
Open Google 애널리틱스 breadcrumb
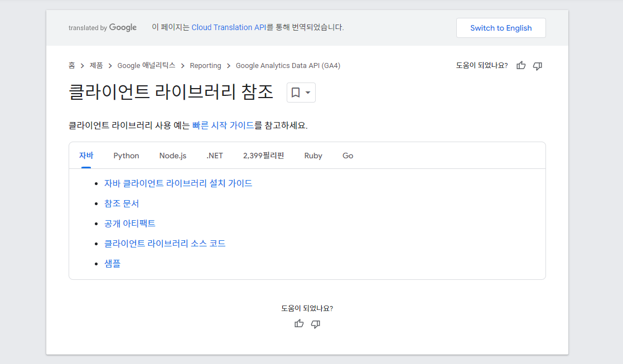146,65
